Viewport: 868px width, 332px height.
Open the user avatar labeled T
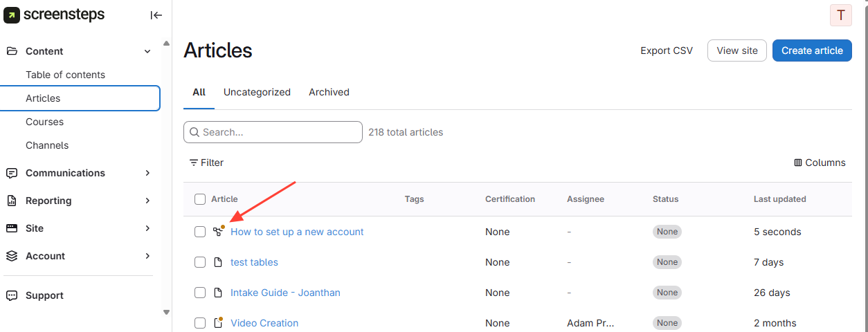click(840, 15)
